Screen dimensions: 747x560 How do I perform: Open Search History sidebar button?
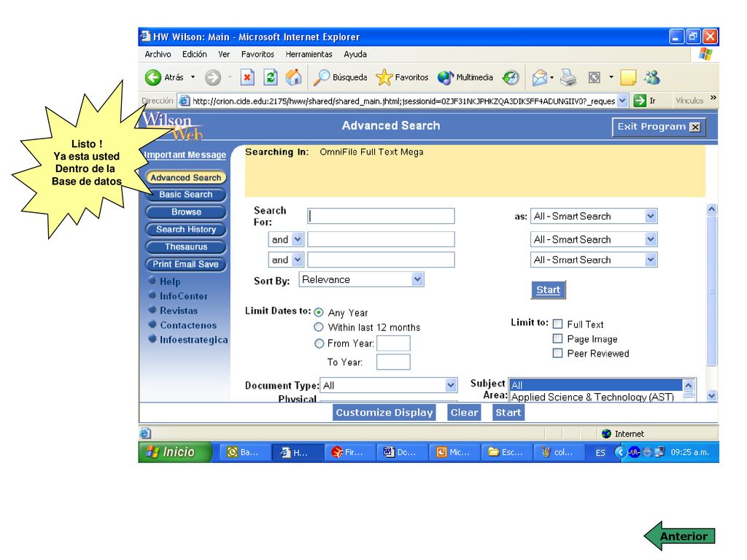click(x=186, y=229)
